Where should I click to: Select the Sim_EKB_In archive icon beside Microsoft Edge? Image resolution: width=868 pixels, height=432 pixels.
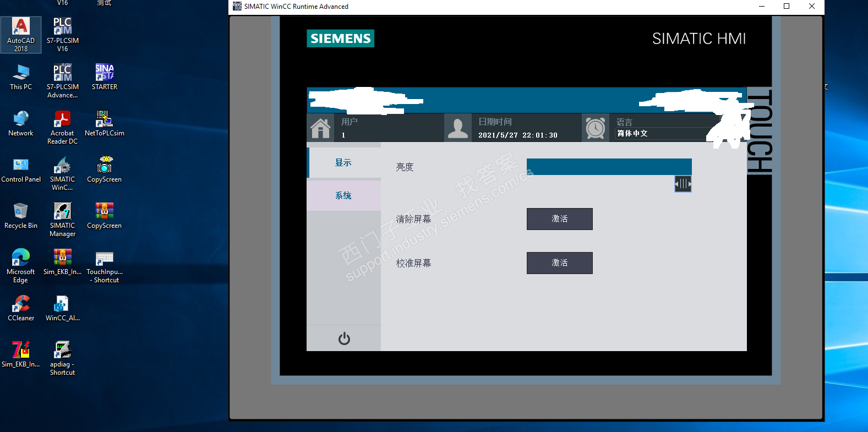tap(63, 262)
